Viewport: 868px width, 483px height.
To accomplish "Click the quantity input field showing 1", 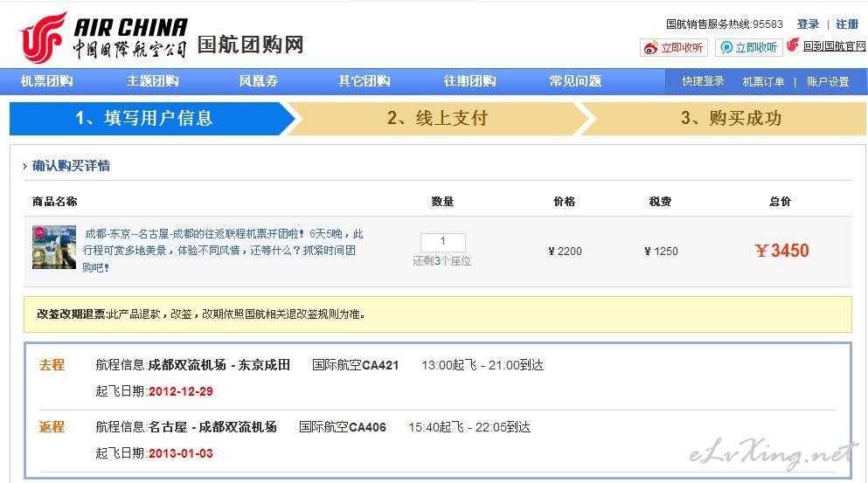I will pos(443,242).
